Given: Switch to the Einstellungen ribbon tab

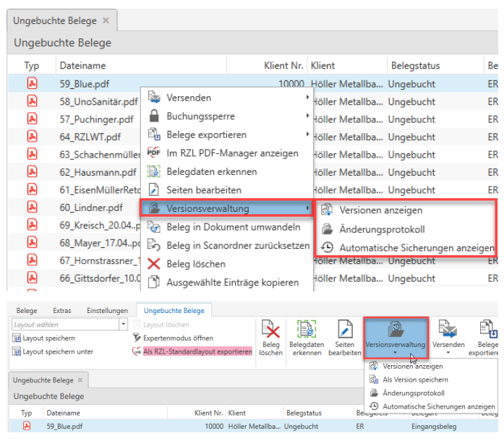Looking at the screenshot, I should [x=107, y=311].
